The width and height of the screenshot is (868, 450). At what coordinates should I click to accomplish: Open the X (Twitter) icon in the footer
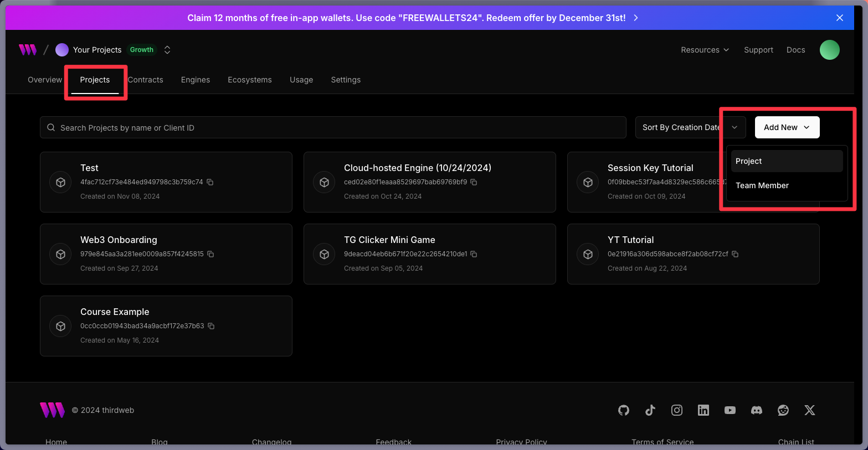[810, 410]
